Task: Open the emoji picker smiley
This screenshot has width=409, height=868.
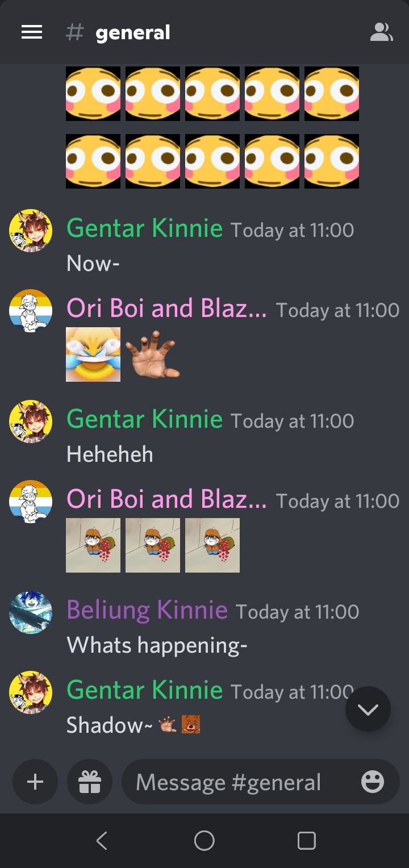Action: coord(373,782)
